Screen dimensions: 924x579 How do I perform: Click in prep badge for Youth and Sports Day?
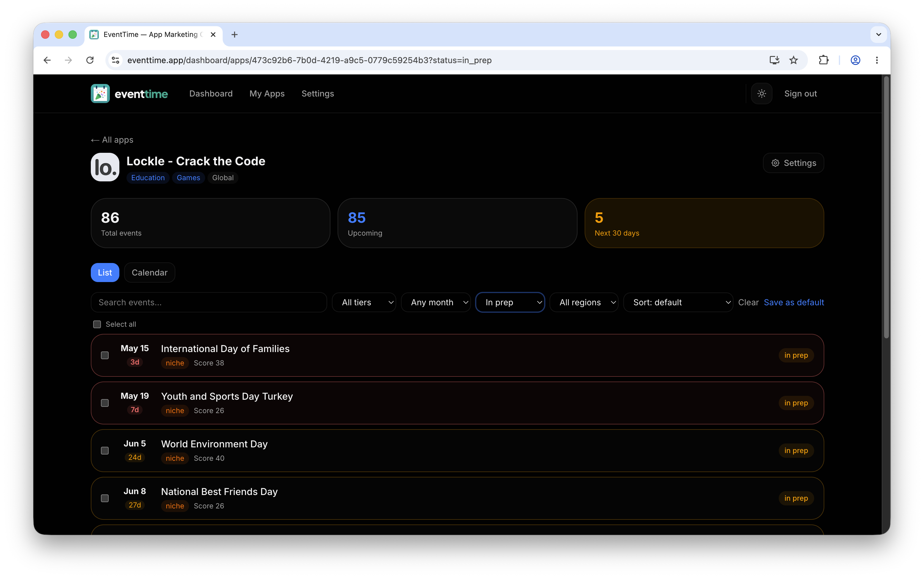pyautogui.click(x=796, y=403)
